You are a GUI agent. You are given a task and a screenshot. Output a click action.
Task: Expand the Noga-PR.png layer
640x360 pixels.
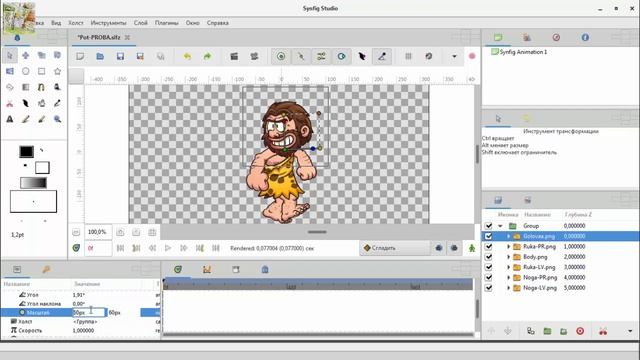pos(509,277)
